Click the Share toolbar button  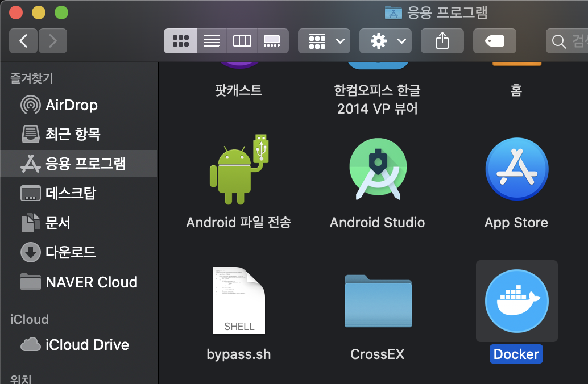(x=442, y=41)
